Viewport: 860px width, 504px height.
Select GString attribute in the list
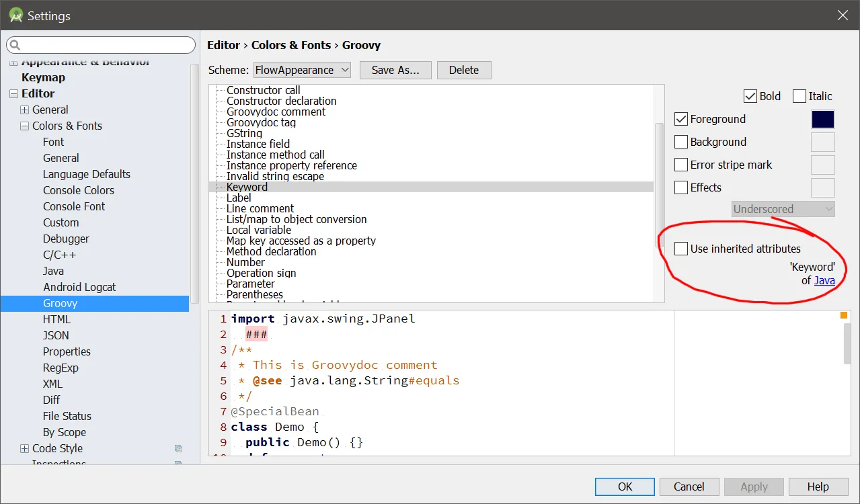244,133
